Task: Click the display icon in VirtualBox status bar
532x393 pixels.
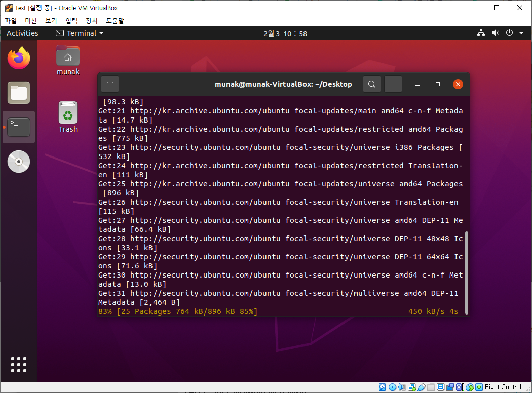Action: click(441, 387)
